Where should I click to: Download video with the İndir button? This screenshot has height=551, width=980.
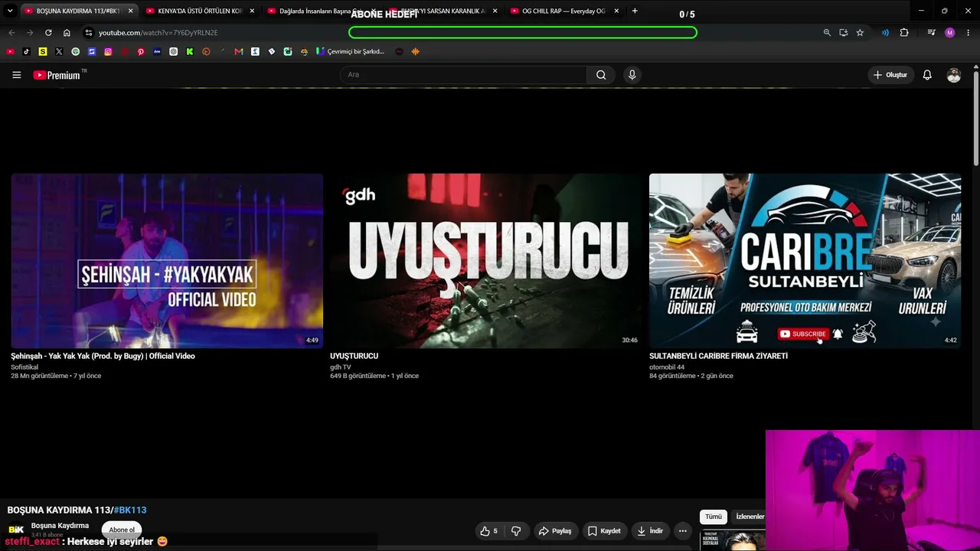pyautogui.click(x=650, y=531)
